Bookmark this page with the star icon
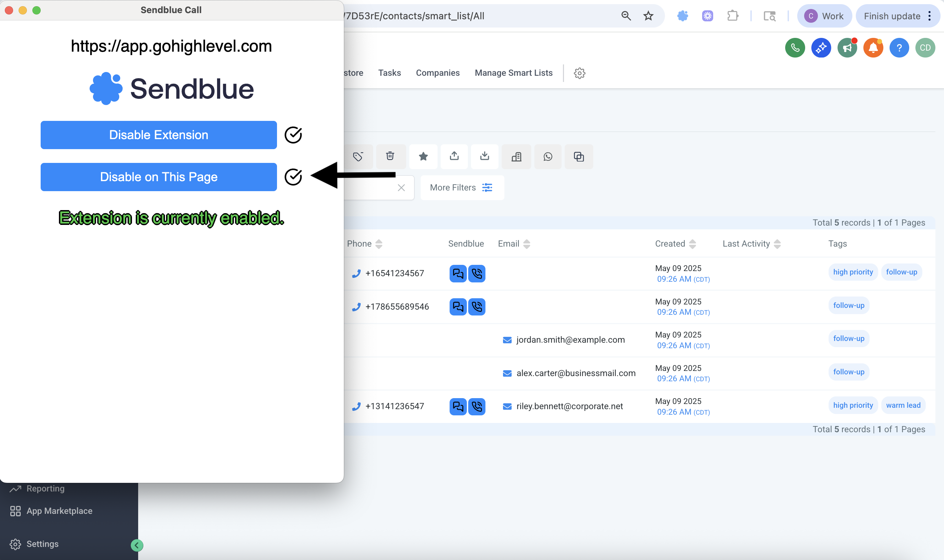 (x=648, y=16)
